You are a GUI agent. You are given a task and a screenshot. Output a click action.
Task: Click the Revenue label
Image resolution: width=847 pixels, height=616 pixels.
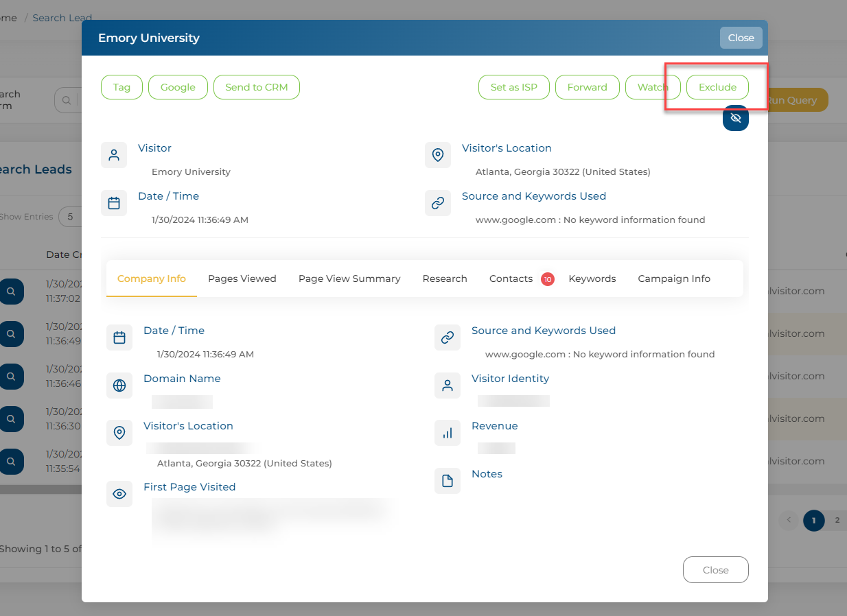pyautogui.click(x=494, y=426)
